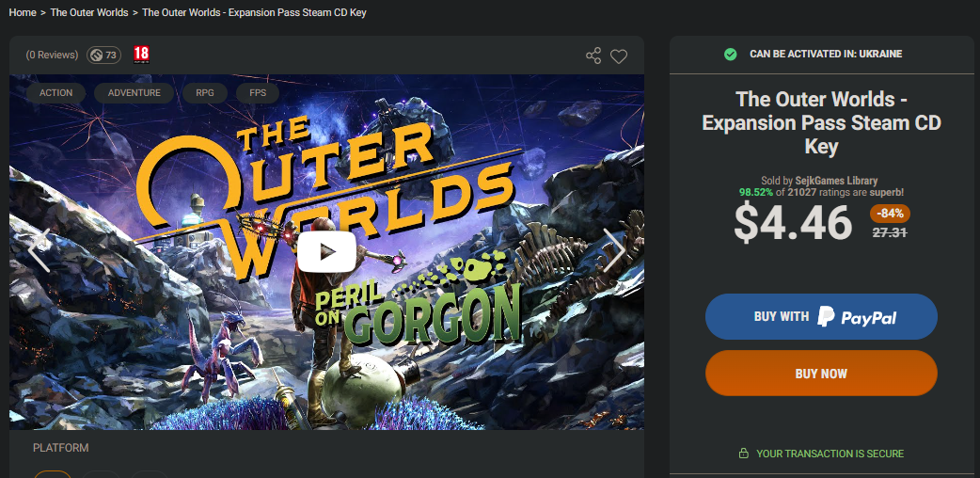The image size is (980, 478).
Task: Click the 98.52% rating text
Action: tap(755, 192)
